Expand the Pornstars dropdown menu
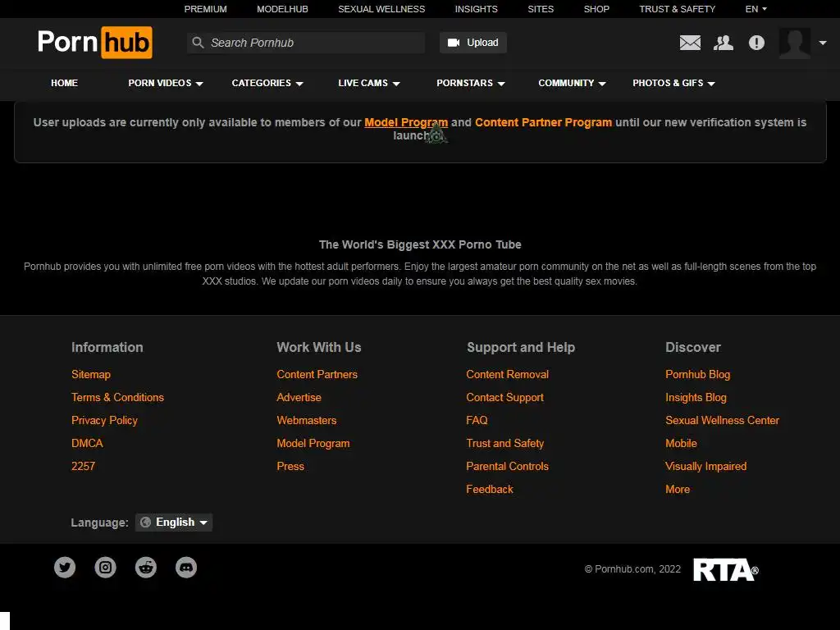The width and height of the screenshot is (840, 630). tap(470, 83)
